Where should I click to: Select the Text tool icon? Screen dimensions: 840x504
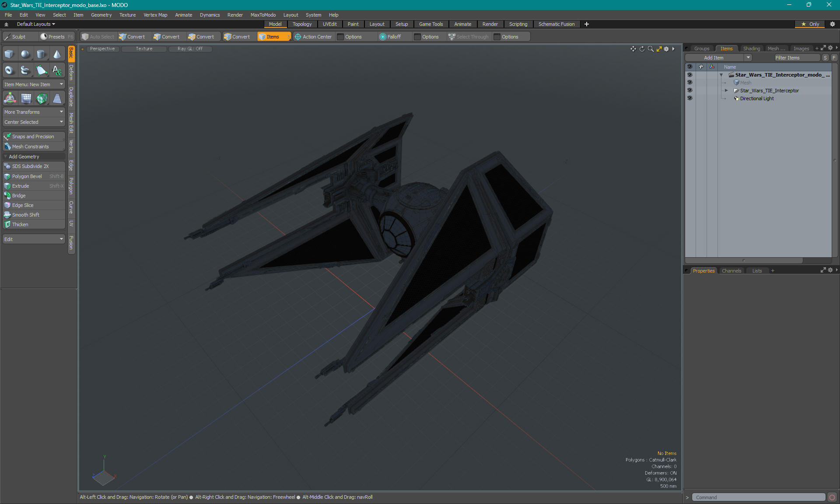[x=57, y=70]
